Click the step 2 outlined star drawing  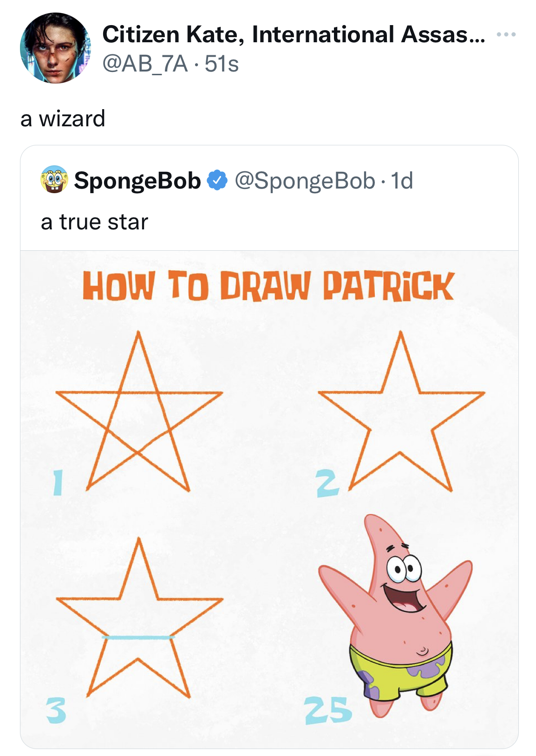coord(401,411)
